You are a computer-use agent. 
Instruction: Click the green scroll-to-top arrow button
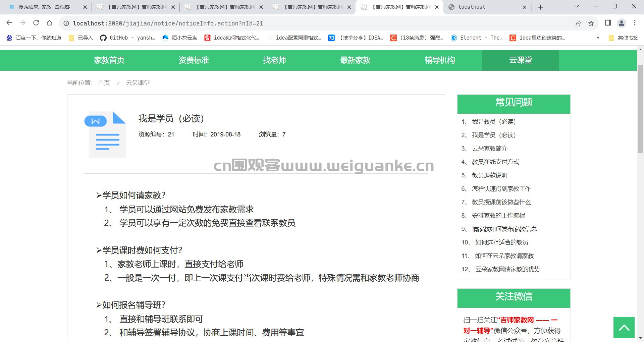(x=624, y=327)
